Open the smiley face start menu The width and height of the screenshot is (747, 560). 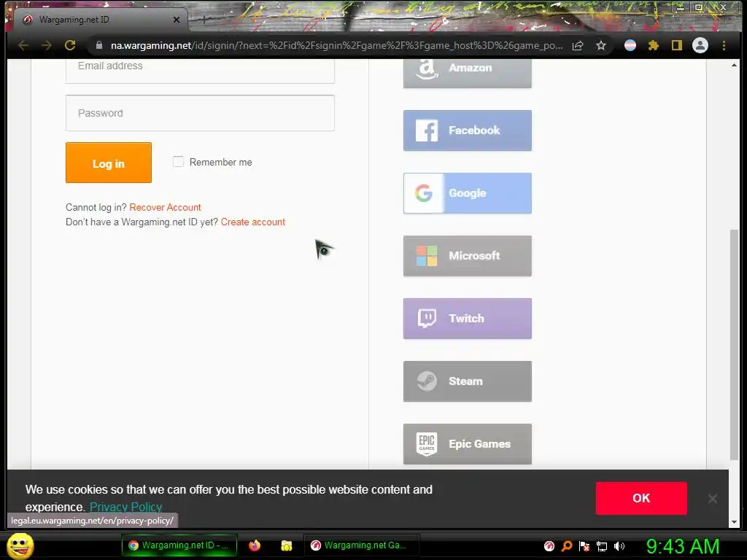point(20,545)
